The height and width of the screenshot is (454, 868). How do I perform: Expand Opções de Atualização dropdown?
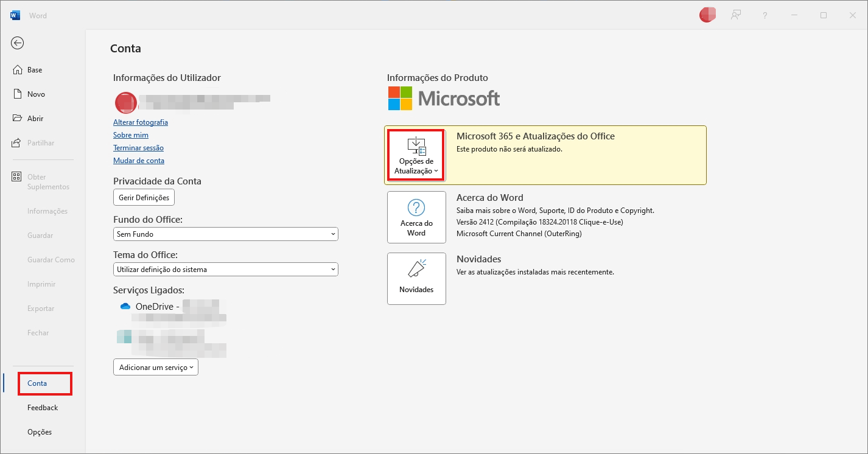pos(416,156)
